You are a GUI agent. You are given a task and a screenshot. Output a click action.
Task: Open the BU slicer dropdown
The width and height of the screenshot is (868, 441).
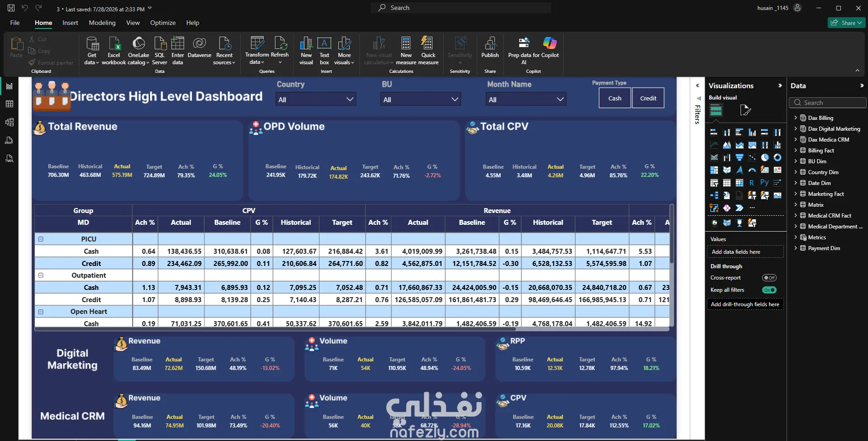(x=421, y=100)
